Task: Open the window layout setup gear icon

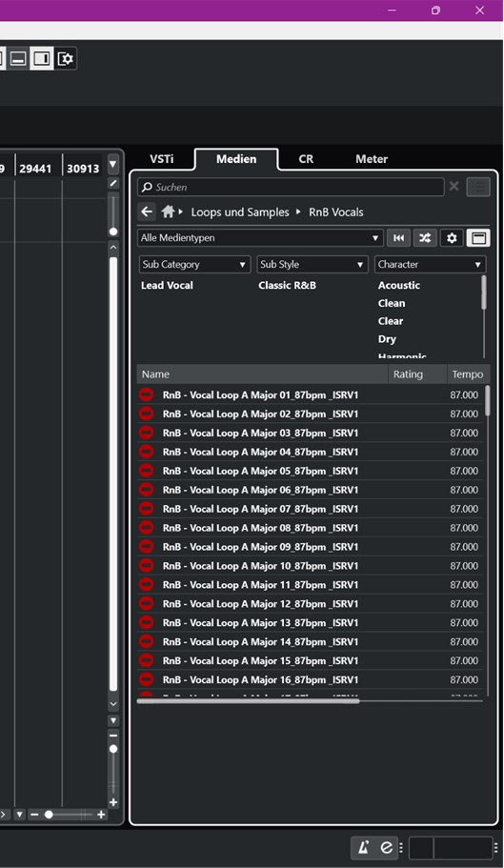Action: click(x=66, y=59)
